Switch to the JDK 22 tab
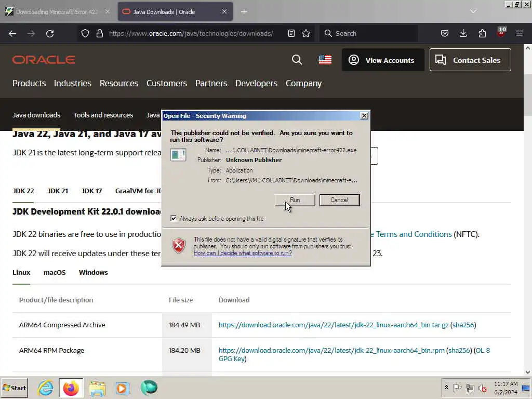The image size is (532, 399). coord(23,191)
